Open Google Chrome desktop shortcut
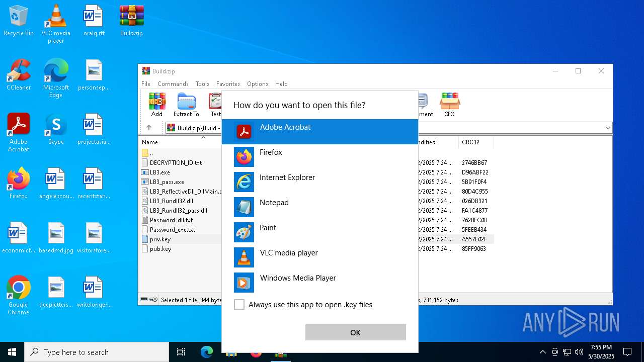The image size is (644, 362). tap(19, 296)
